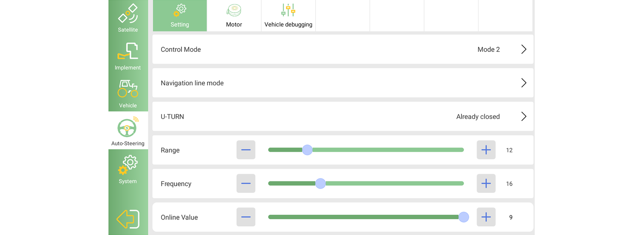Open the Satellite sidebar section
The height and width of the screenshot is (235, 644).
(128, 18)
